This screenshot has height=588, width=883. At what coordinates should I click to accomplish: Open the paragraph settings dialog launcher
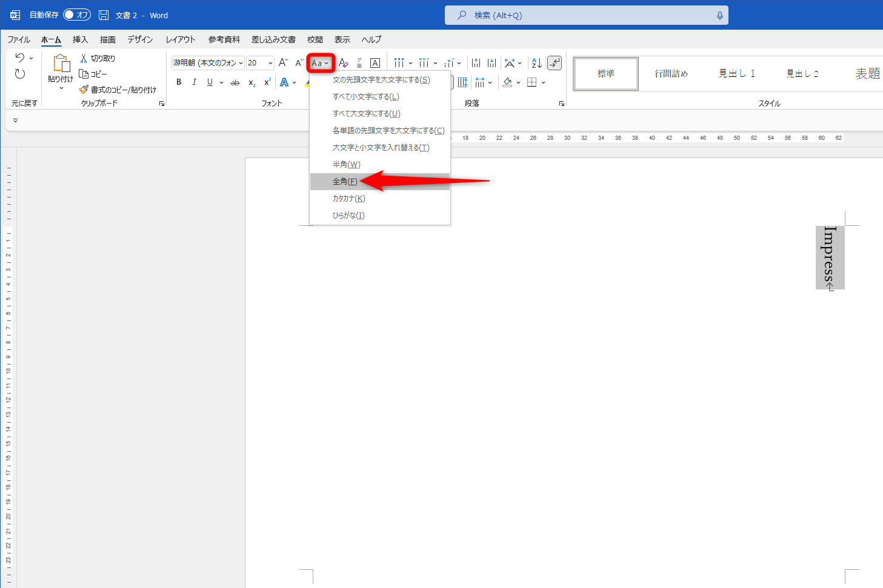tap(562, 104)
